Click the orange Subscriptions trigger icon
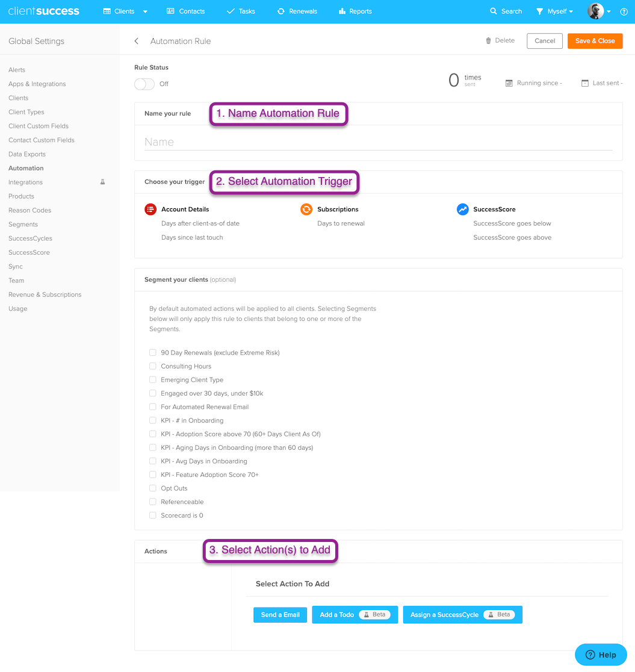The height and width of the screenshot is (672, 635). (x=306, y=209)
